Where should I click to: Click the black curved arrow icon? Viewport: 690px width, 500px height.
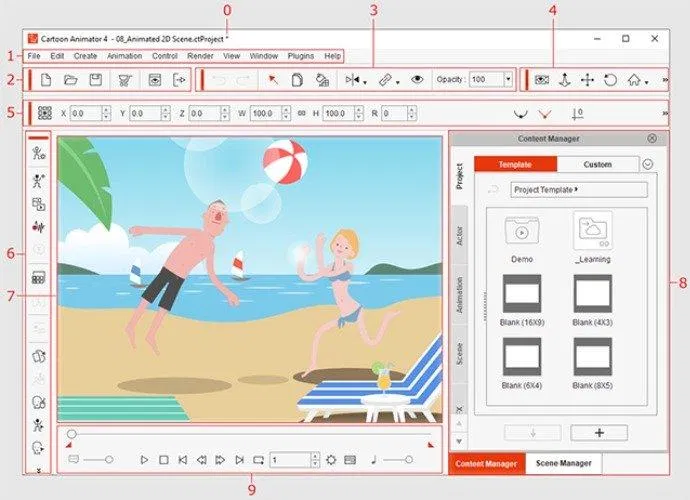tap(521, 114)
